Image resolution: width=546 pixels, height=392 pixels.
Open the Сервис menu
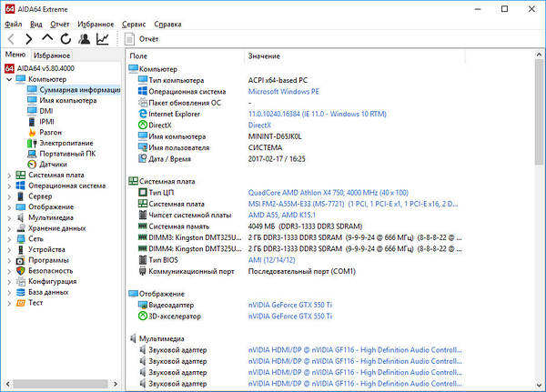tap(134, 24)
